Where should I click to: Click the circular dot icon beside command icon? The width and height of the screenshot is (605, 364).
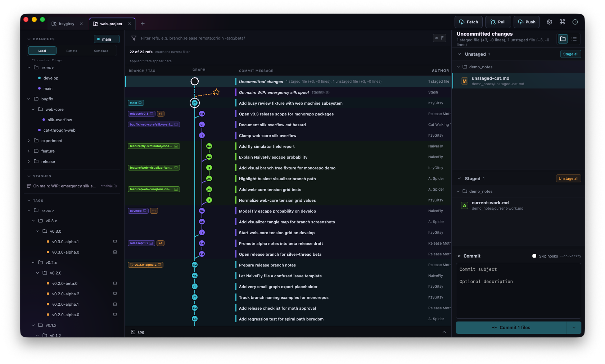click(575, 22)
